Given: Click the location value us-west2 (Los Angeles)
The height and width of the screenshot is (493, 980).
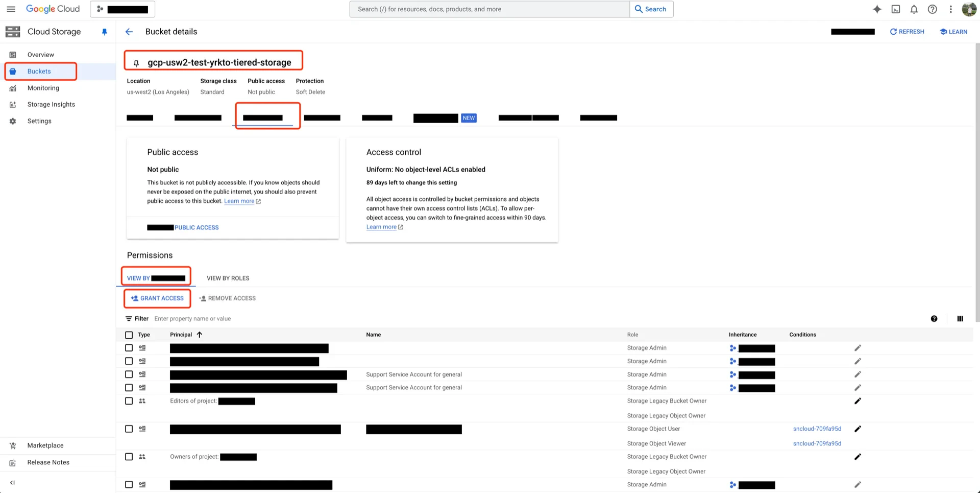Looking at the screenshot, I should tap(158, 92).
